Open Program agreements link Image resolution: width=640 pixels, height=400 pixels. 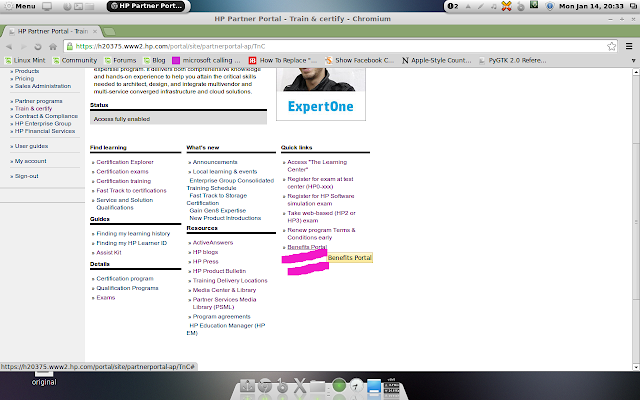click(221, 316)
